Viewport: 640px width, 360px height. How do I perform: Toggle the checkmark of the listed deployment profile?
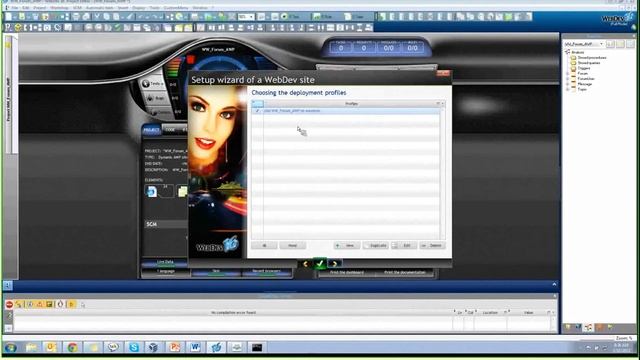coord(257,111)
